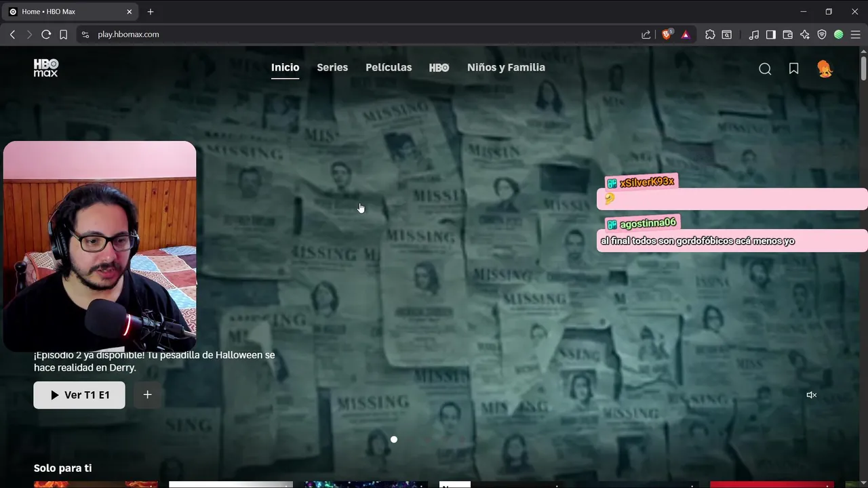The height and width of the screenshot is (488, 868).
Task: Select the Home • HBO Max browser tab
Action: [71, 12]
